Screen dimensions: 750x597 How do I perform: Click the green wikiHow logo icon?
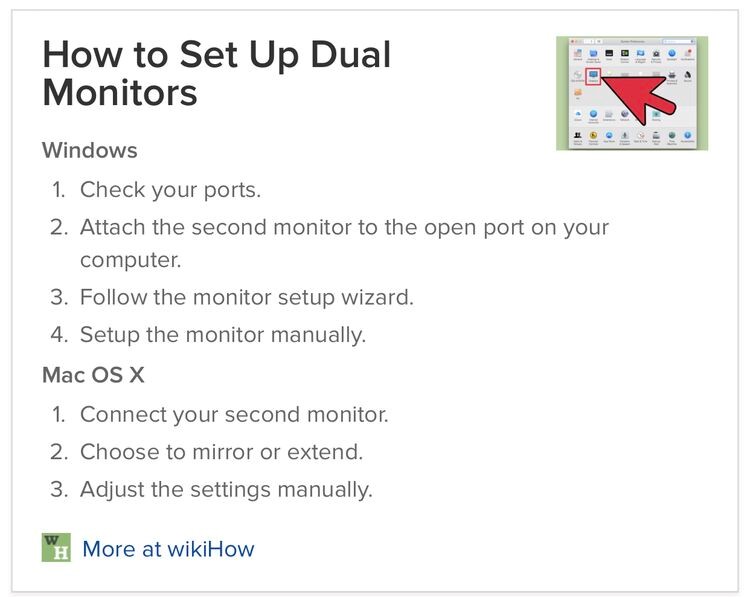click(56, 547)
